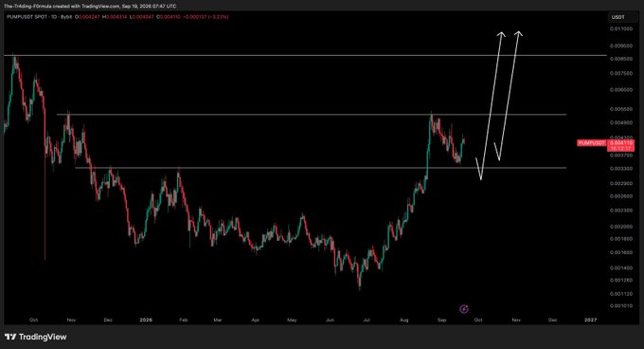Open the USDT currency selector
This screenshot has width=644, height=349.
click(622, 17)
